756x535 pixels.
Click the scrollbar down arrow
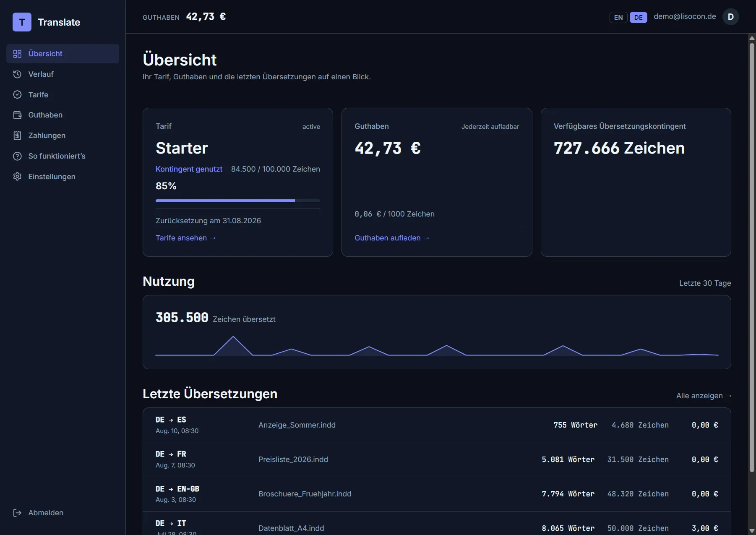click(x=752, y=531)
